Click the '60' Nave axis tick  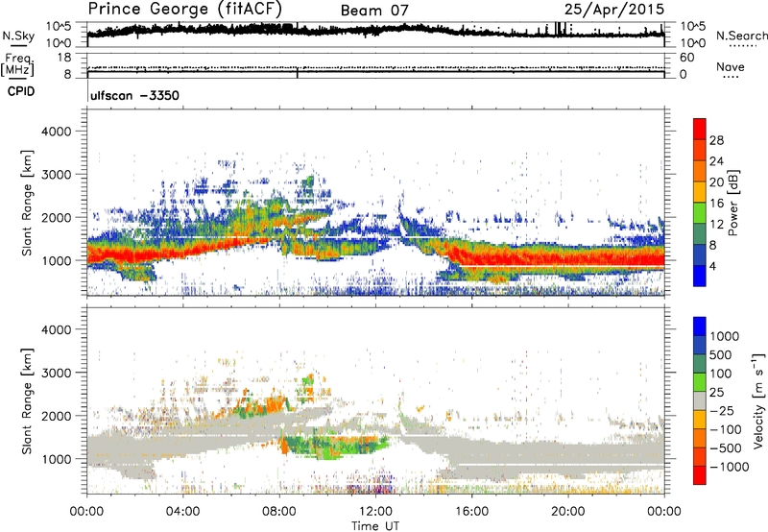coord(686,58)
